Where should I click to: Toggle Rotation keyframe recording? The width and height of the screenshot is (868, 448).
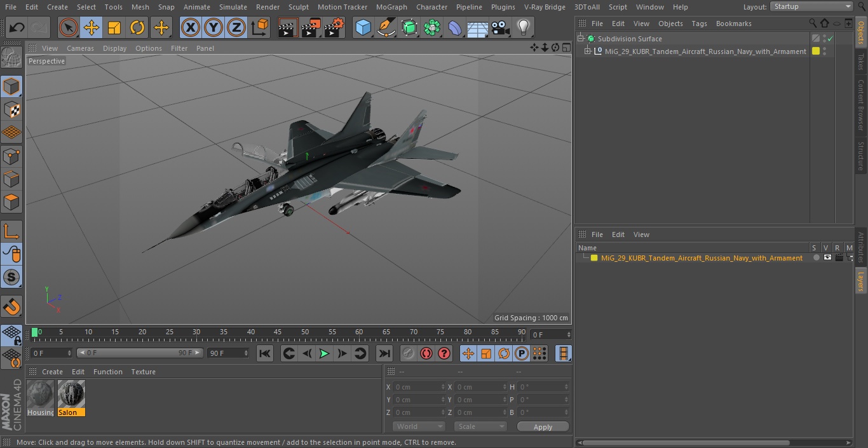click(504, 353)
